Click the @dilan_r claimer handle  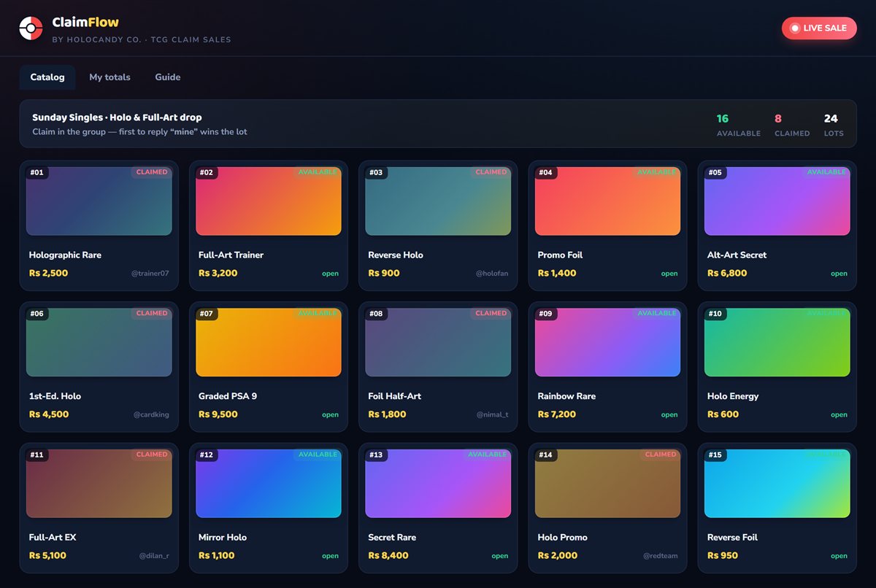[x=154, y=556]
